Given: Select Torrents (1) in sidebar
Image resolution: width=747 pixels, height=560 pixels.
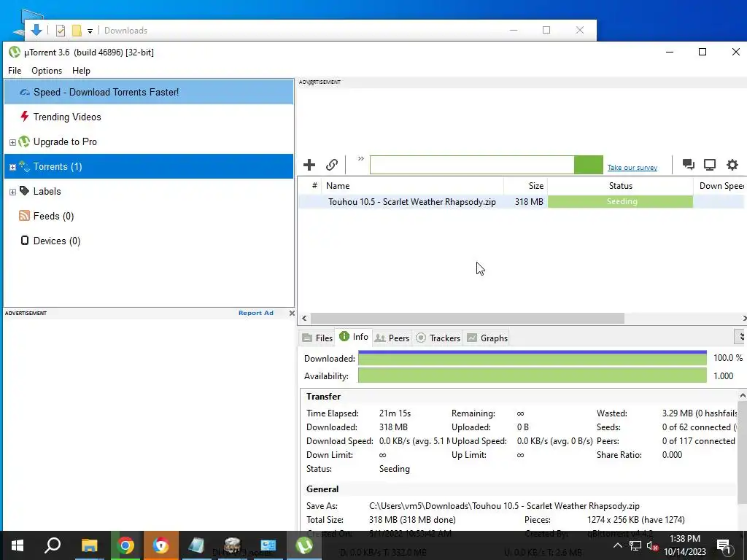Looking at the screenshot, I should 149,166.
